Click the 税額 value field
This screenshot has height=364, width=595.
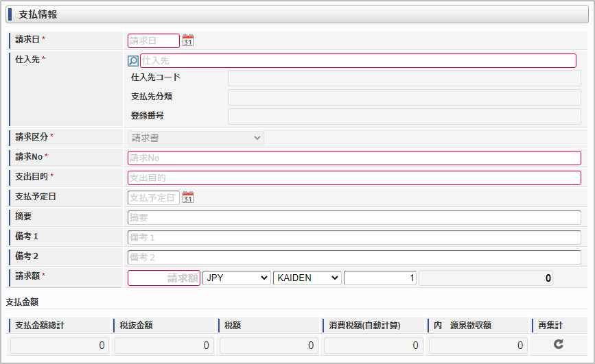268,345
